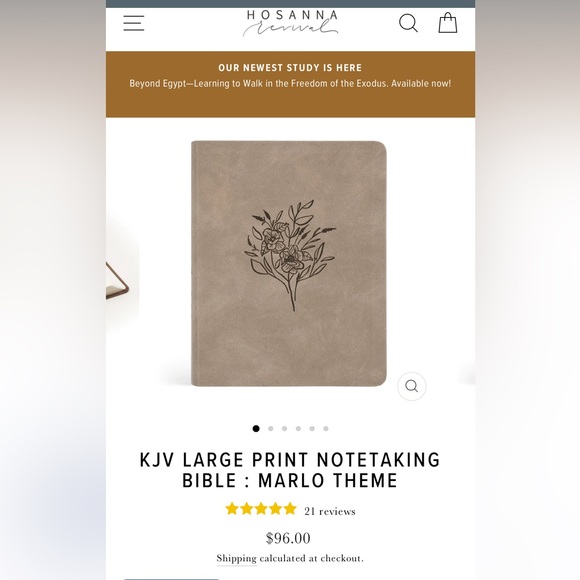Click Beyond Egypt study announcement text

click(290, 84)
